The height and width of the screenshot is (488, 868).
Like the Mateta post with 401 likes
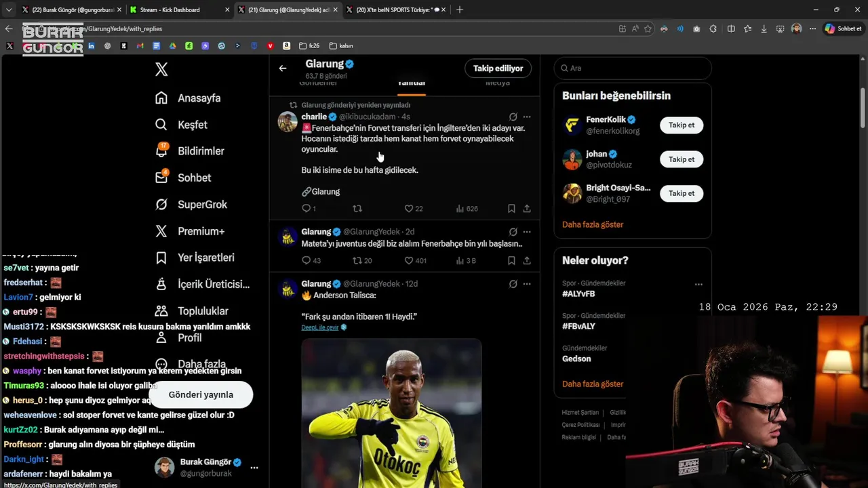[x=415, y=260]
